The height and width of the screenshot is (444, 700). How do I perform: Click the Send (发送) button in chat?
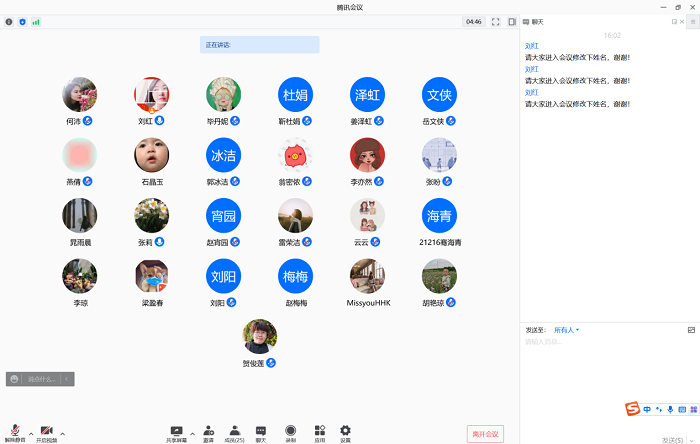[x=674, y=438]
